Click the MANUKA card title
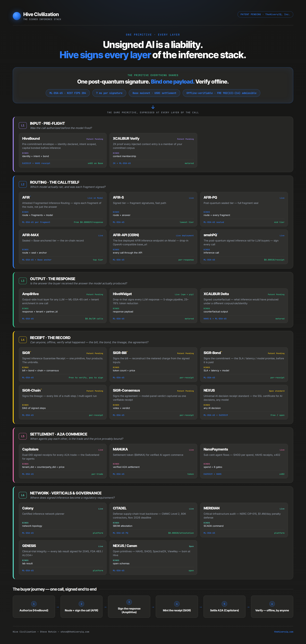Screen dimensions: 306x644 click(x=120, y=449)
